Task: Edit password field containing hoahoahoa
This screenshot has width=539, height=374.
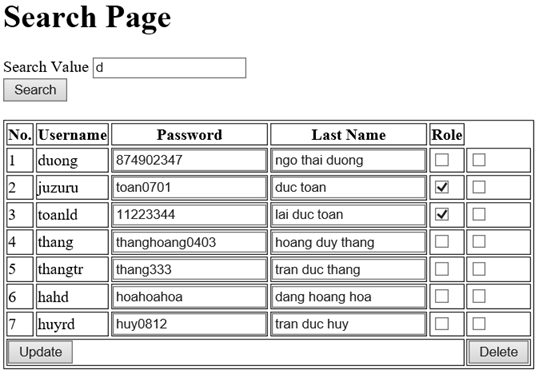Action: pyautogui.click(x=189, y=297)
